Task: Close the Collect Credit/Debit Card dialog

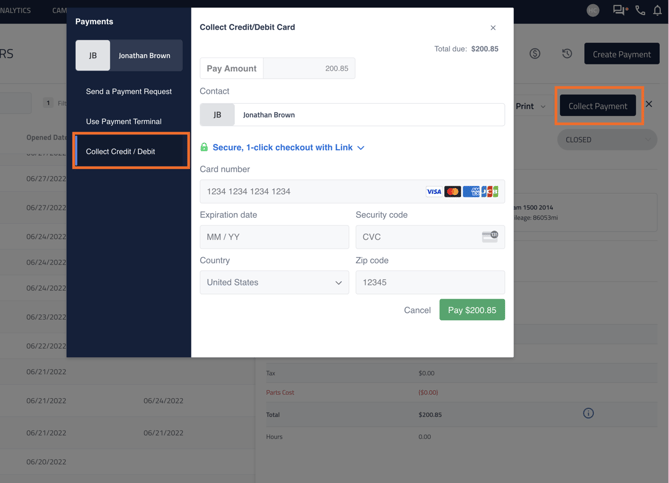Action: click(x=493, y=28)
